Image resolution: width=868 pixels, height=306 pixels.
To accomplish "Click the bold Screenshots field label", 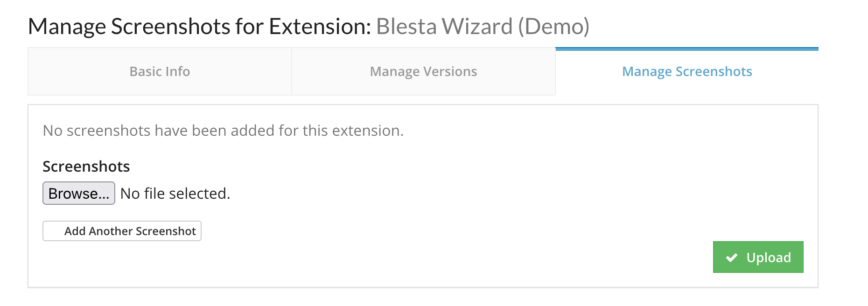I will click(x=86, y=167).
